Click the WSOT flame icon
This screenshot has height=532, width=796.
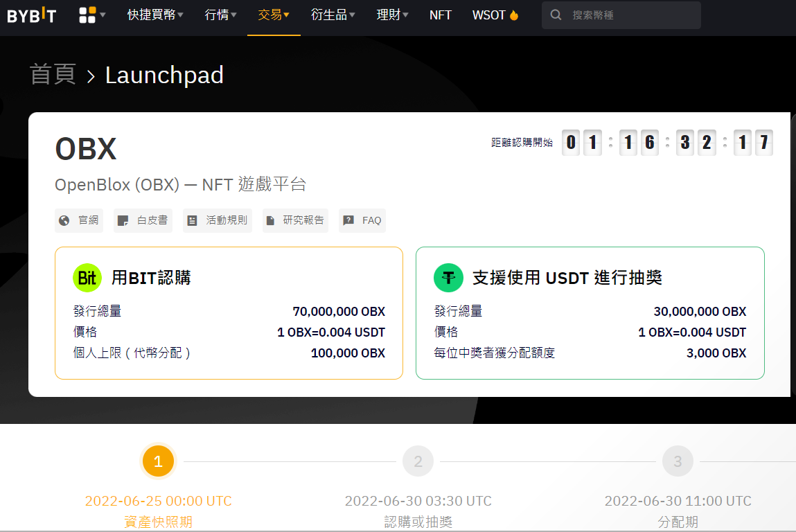514,15
